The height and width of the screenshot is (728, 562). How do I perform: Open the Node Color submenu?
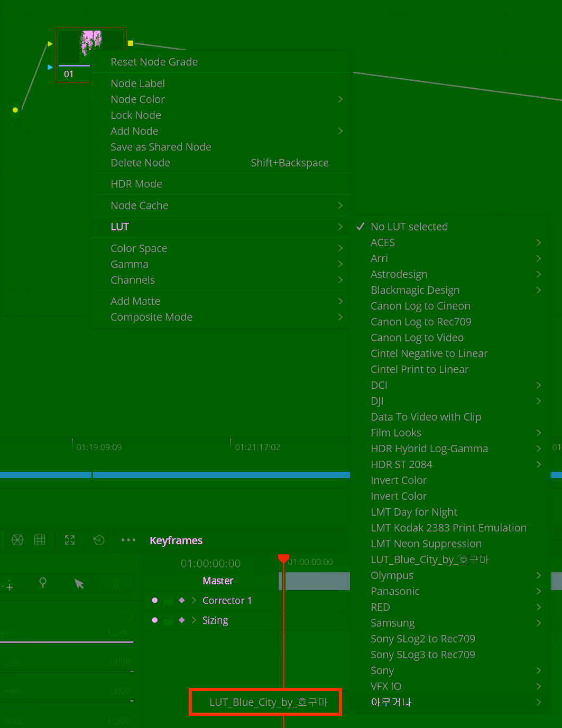(x=221, y=99)
